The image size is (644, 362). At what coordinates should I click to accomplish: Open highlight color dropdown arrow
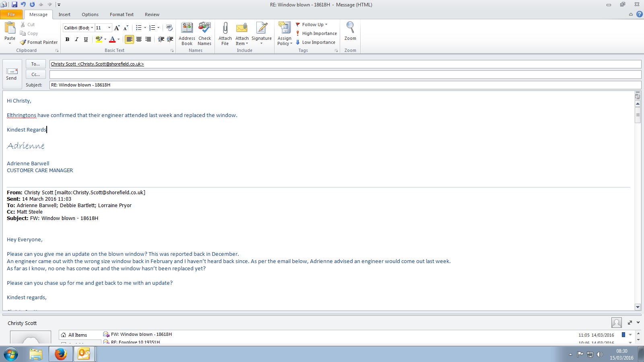pos(105,39)
